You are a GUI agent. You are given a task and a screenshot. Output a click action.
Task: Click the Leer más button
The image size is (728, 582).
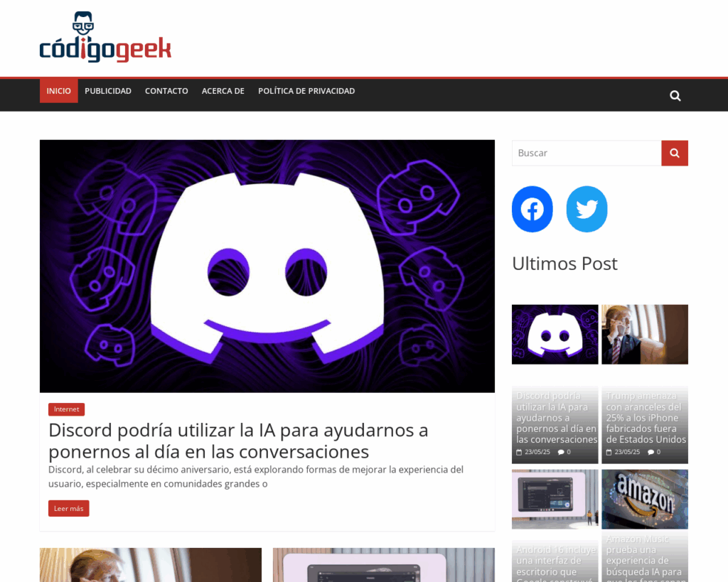[x=68, y=508]
